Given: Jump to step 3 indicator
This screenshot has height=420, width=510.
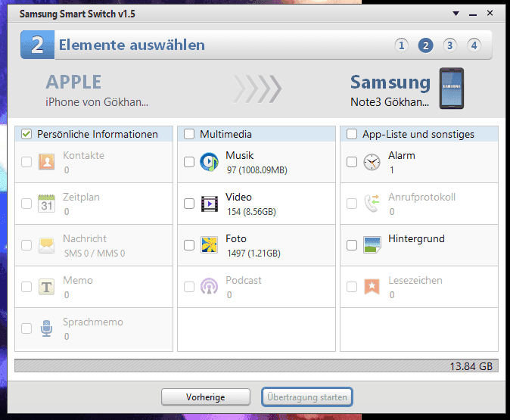Looking at the screenshot, I should (x=449, y=45).
